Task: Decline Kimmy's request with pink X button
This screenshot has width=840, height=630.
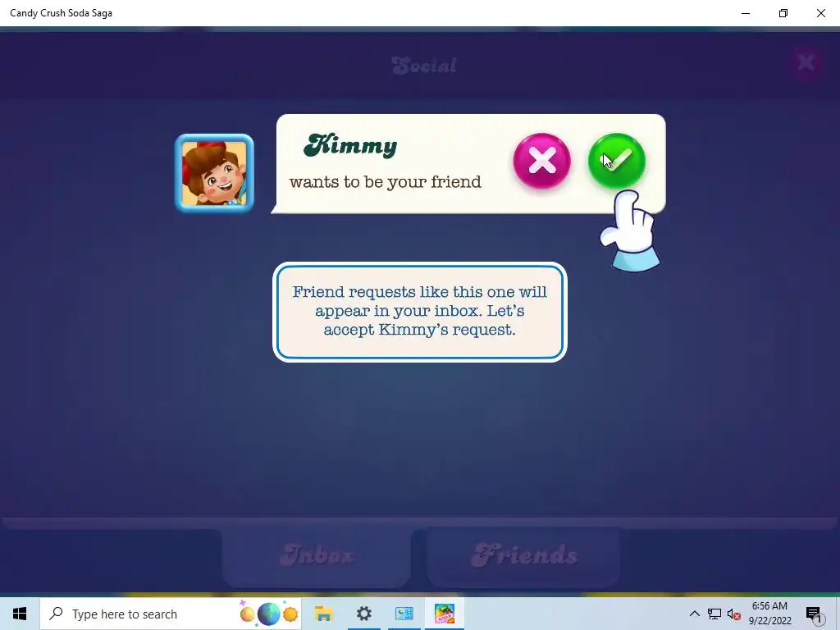Action: [x=541, y=161]
